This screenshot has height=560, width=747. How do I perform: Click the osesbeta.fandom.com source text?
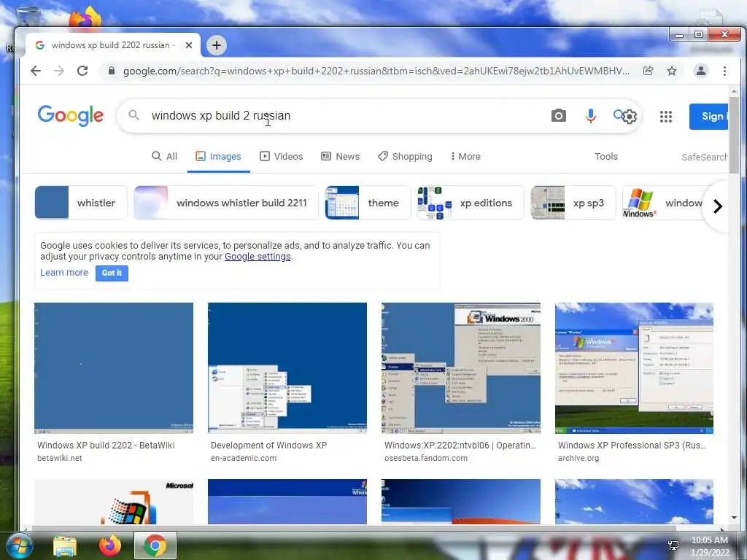426,458
